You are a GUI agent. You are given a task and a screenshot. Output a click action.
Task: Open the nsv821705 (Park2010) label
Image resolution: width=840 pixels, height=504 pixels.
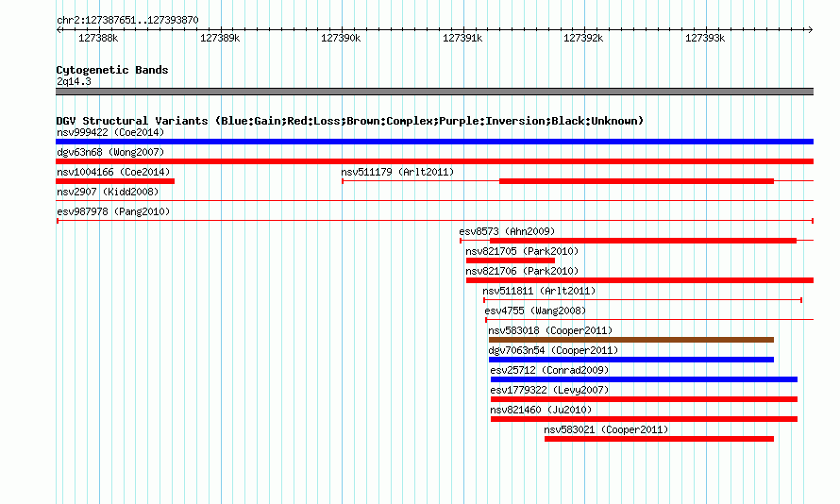tap(522, 251)
